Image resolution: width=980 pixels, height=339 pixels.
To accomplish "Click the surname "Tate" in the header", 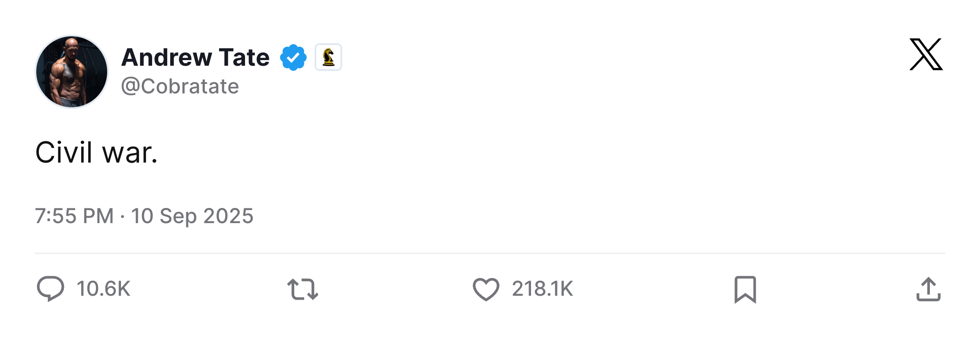I will click(x=244, y=58).
